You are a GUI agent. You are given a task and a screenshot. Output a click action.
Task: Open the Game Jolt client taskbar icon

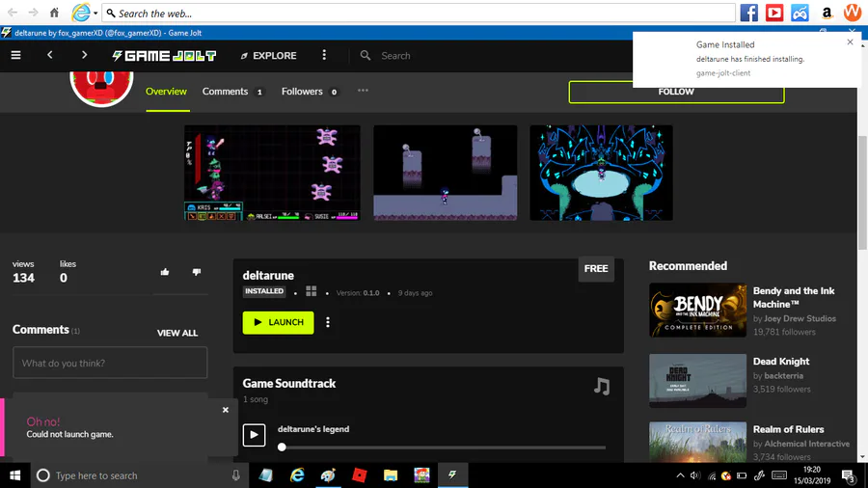pyautogui.click(x=452, y=475)
